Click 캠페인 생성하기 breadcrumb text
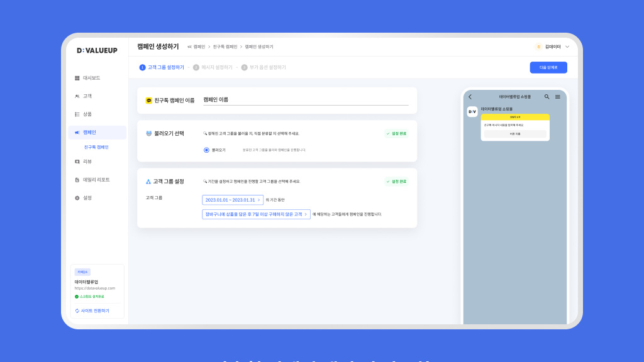 click(259, 47)
